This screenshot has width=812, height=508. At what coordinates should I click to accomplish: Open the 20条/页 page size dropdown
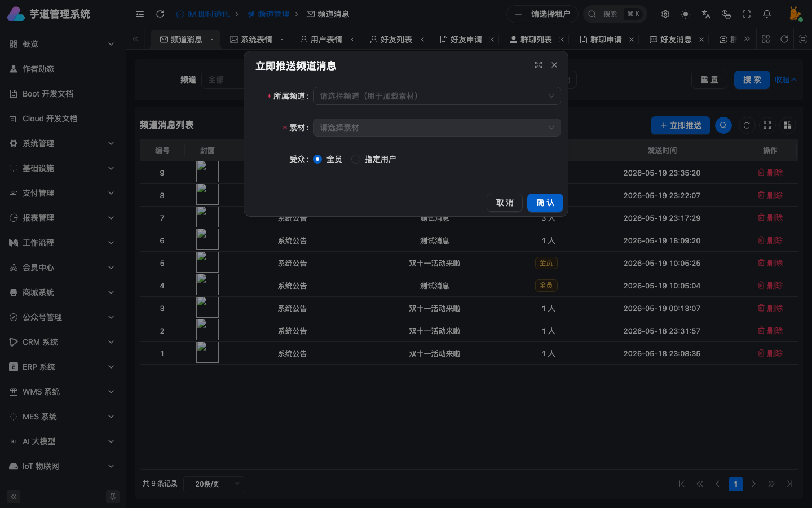coord(214,484)
